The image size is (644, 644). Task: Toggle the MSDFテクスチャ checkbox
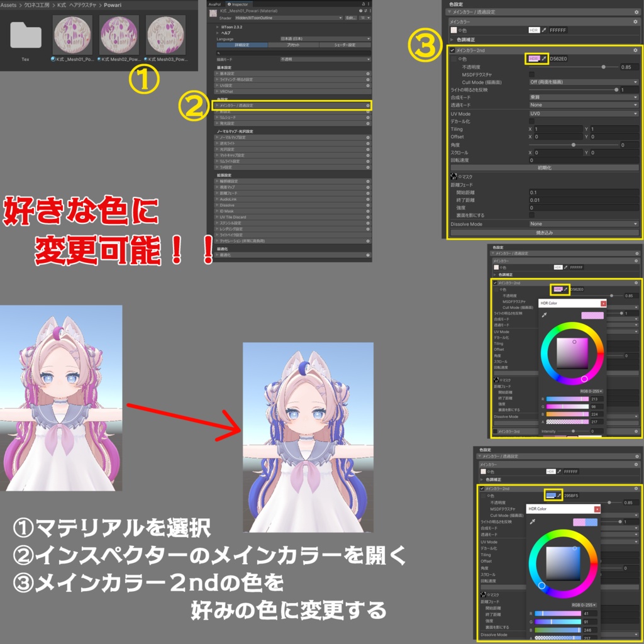(532, 74)
